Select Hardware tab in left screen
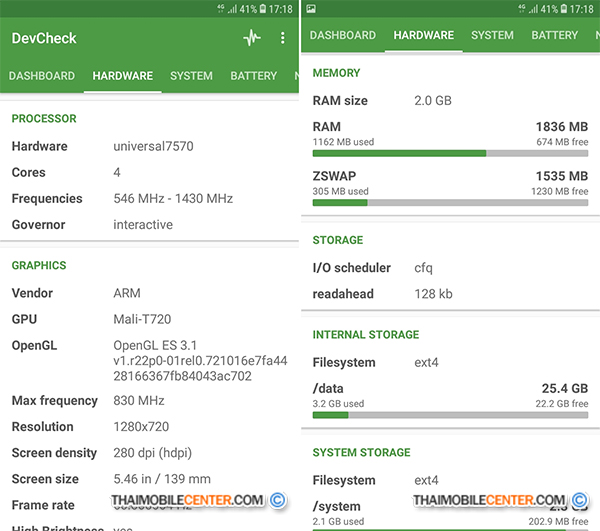This screenshot has width=600, height=531. coord(122,76)
